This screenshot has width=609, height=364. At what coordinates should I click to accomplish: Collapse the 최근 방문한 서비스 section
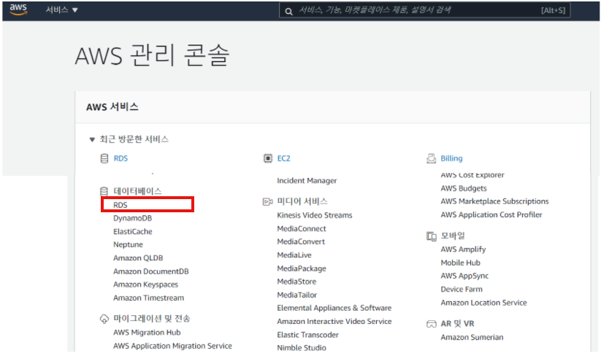click(92, 140)
